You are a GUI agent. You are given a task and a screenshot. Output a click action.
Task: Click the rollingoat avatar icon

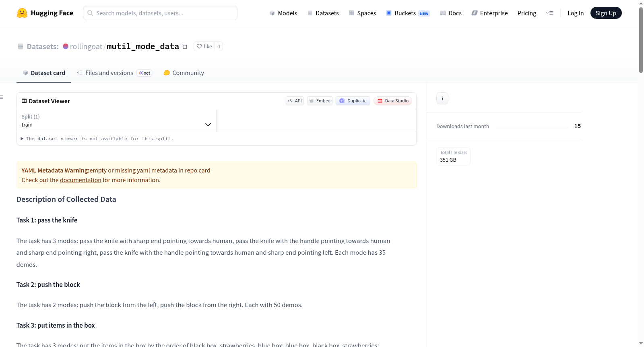pyautogui.click(x=66, y=46)
